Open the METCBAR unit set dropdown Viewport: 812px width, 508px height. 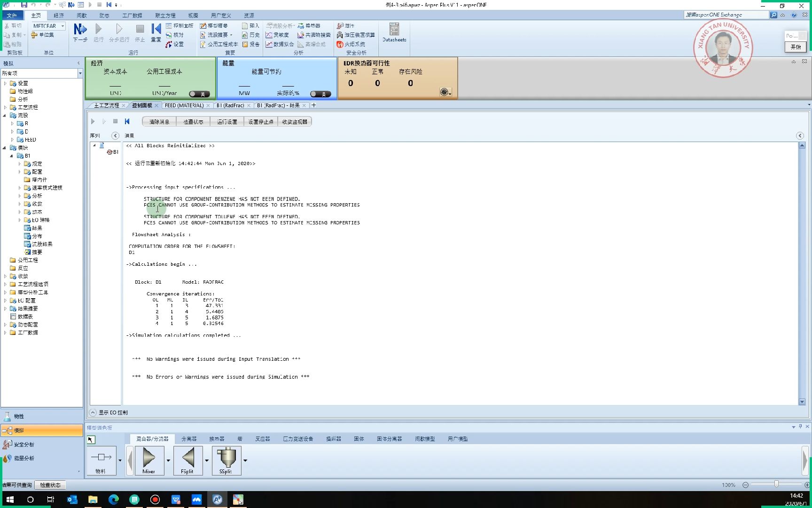pyautogui.click(x=62, y=26)
